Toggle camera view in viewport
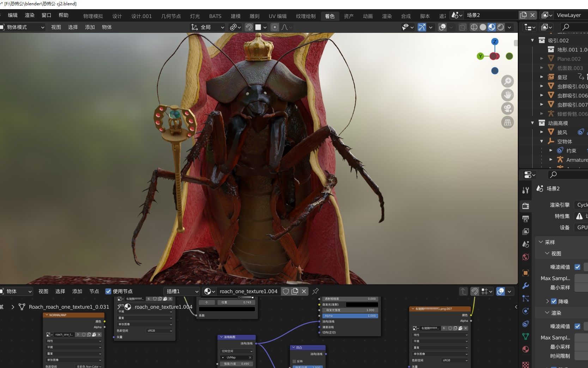The height and width of the screenshot is (368, 588). tap(508, 109)
